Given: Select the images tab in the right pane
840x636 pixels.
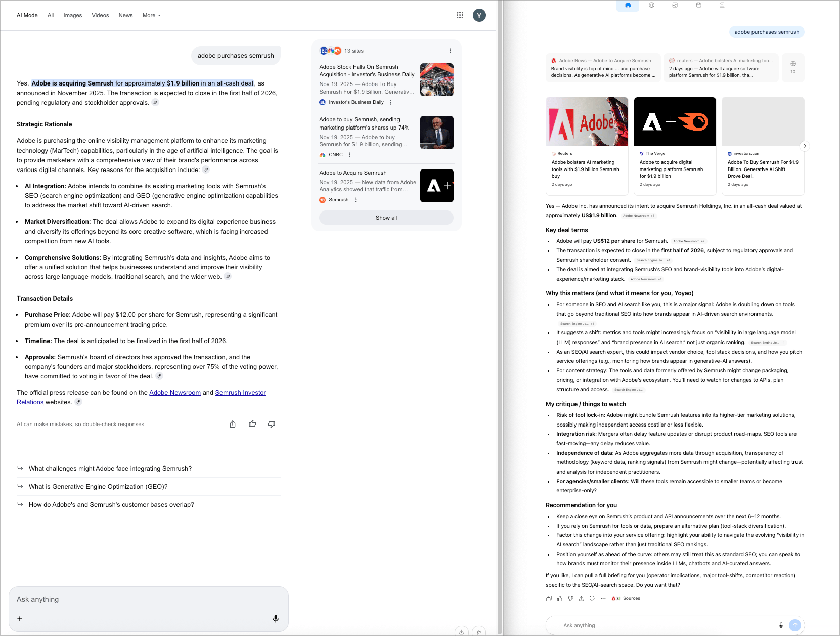Looking at the screenshot, I should [x=675, y=5].
